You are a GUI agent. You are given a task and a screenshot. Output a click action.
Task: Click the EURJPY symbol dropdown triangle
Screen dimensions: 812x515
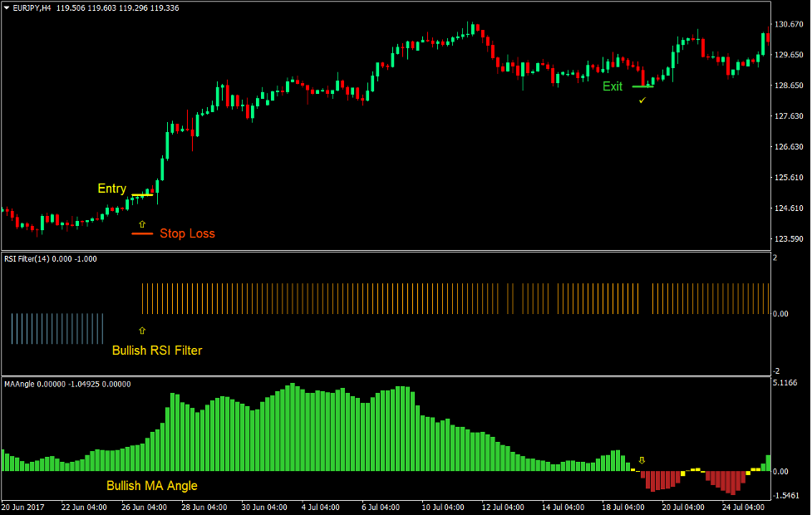[x=8, y=7]
